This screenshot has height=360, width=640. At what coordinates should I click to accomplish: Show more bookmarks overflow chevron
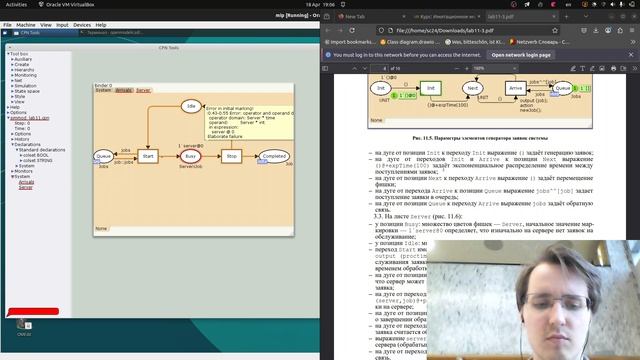click(x=633, y=42)
